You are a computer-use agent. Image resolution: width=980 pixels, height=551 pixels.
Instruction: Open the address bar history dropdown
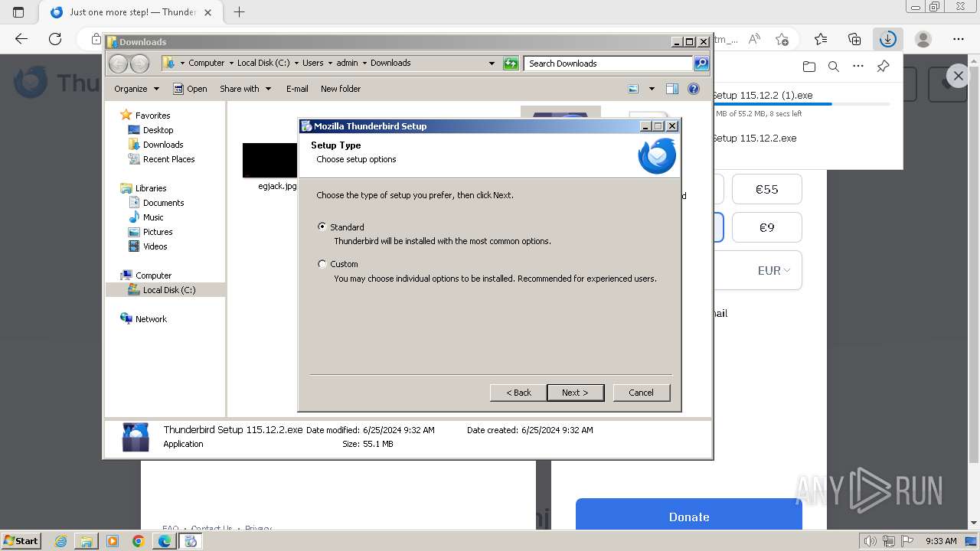[x=492, y=64]
